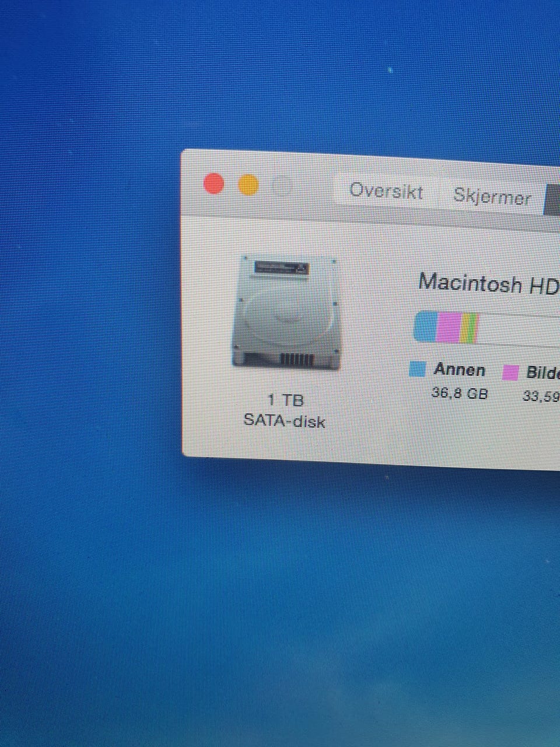Screen dimensions: 560x747
Task: Close the window with the red button
Action: [213, 183]
